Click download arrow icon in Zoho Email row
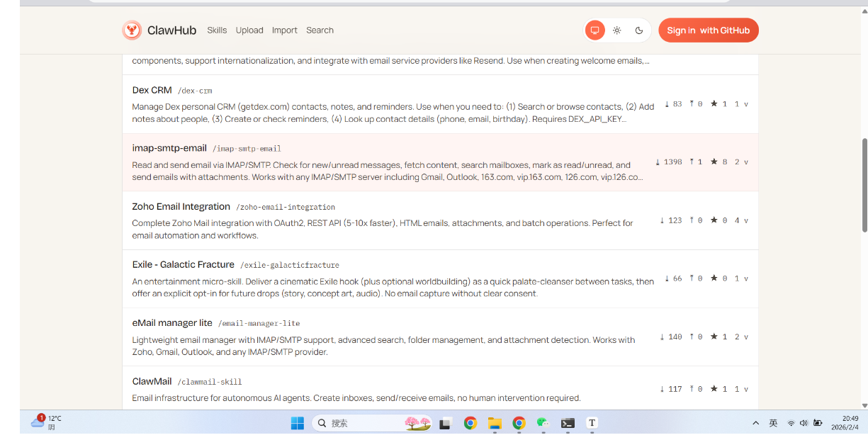The width and height of the screenshot is (868, 440). (663, 220)
